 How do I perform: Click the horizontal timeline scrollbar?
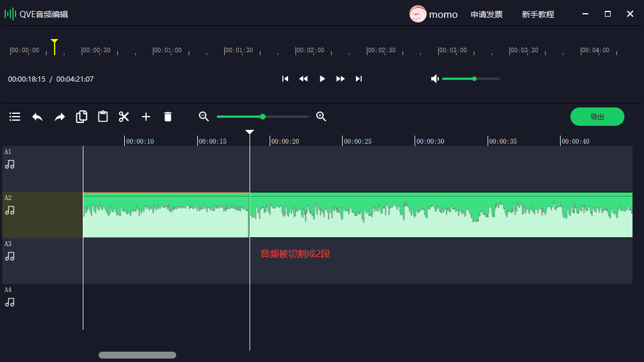(x=137, y=355)
